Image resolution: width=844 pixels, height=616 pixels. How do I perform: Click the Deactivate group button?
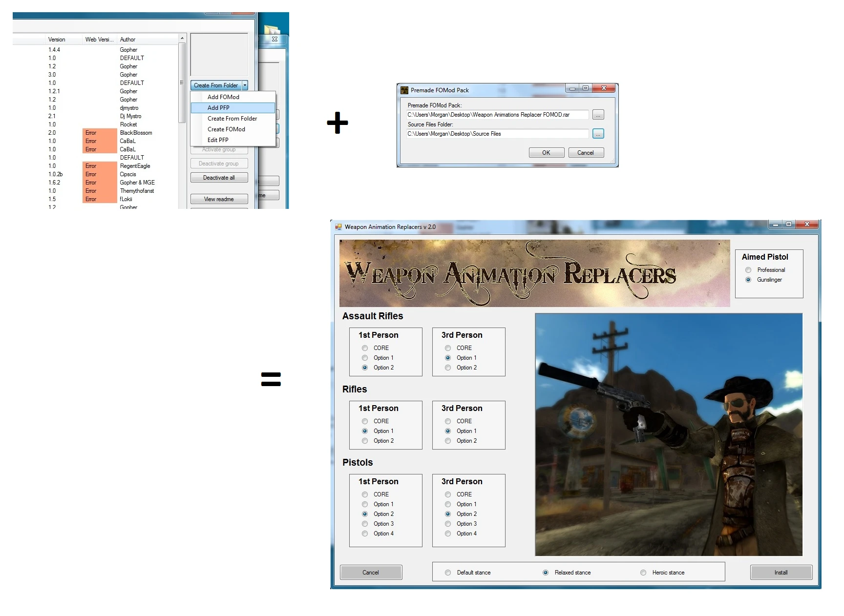click(219, 164)
